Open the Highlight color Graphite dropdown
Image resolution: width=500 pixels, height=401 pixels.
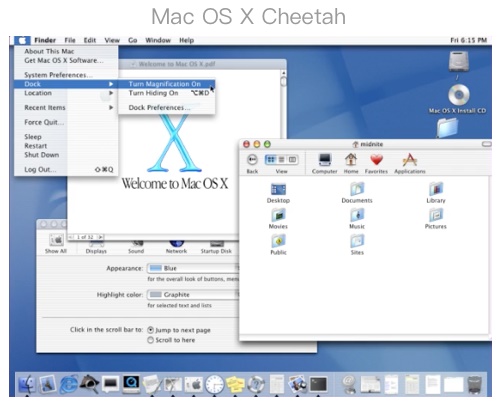pos(193,295)
